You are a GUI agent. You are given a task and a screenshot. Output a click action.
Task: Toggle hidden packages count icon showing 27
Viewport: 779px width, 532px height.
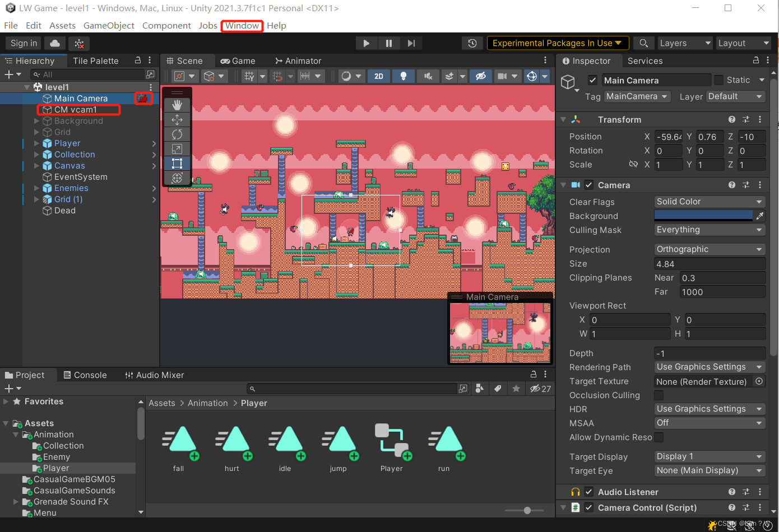[540, 388]
